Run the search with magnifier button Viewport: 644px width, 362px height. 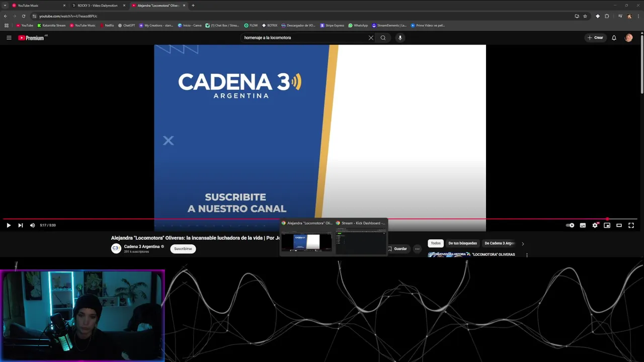(383, 38)
